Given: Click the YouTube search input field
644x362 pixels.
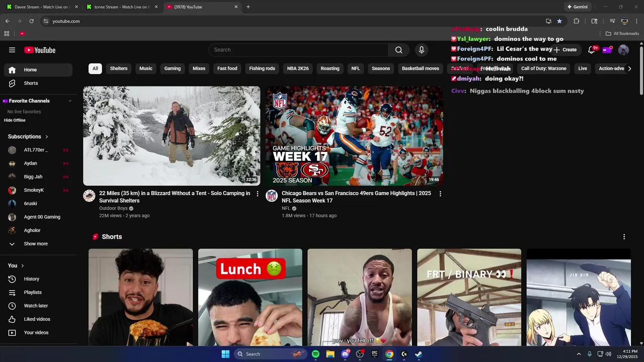Looking at the screenshot, I should pyautogui.click(x=298, y=50).
